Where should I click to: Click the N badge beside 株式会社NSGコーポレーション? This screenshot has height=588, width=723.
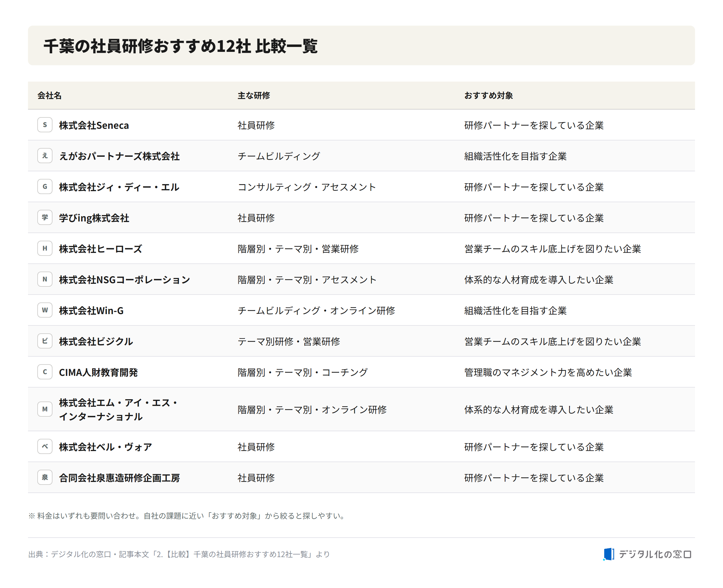[45, 279]
